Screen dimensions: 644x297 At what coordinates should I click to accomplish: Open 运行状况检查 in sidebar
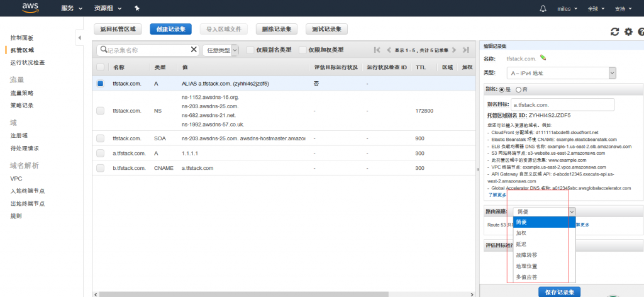28,62
